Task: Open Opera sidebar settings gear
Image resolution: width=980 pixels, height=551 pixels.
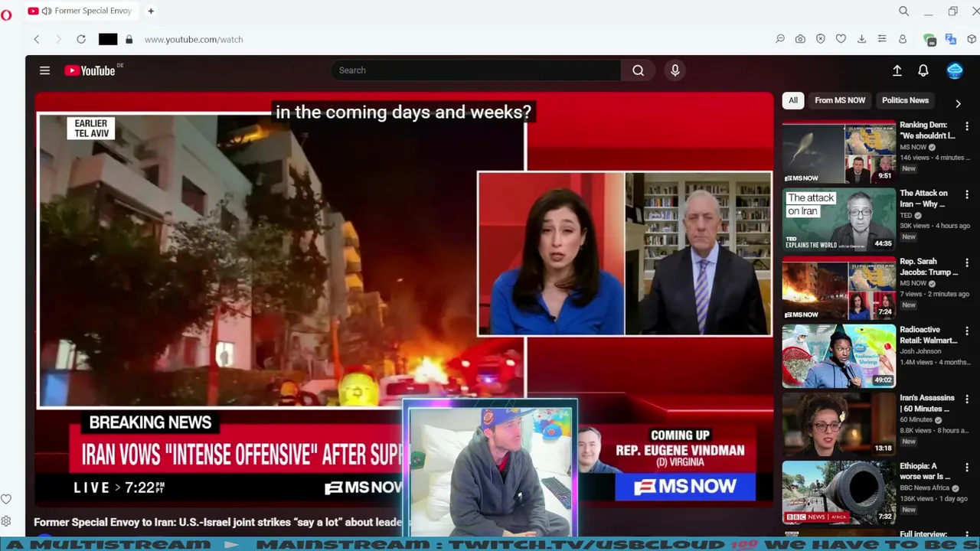Action: (6, 522)
